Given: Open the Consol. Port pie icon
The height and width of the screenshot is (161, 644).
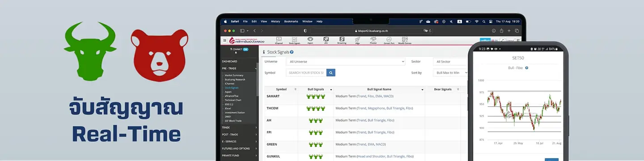Looking at the screenshot, I should [389, 40].
